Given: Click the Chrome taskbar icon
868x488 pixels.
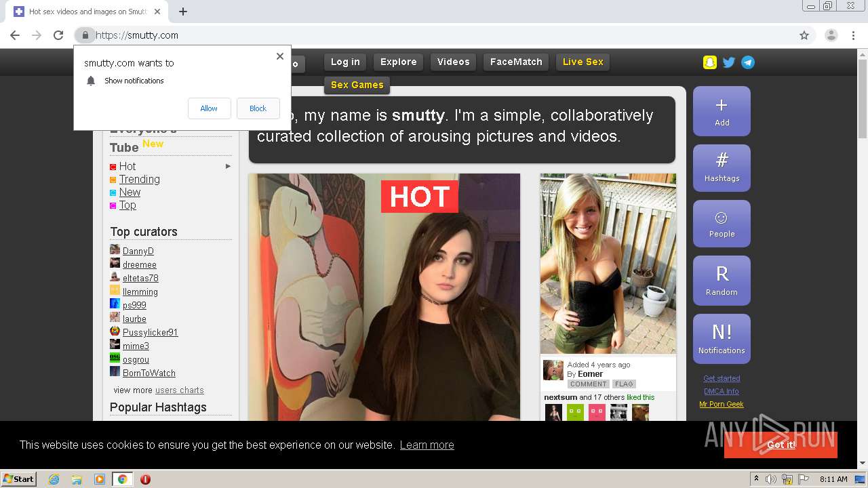Looking at the screenshot, I should 122,479.
